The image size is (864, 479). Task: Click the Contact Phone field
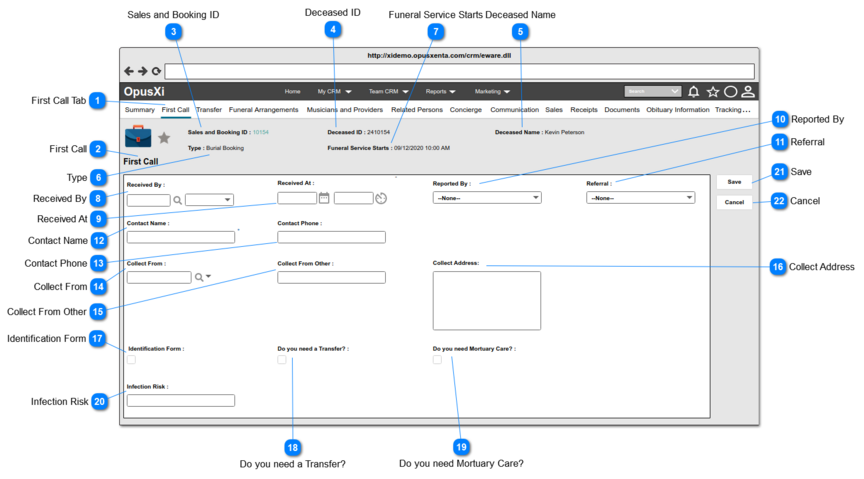(331, 238)
